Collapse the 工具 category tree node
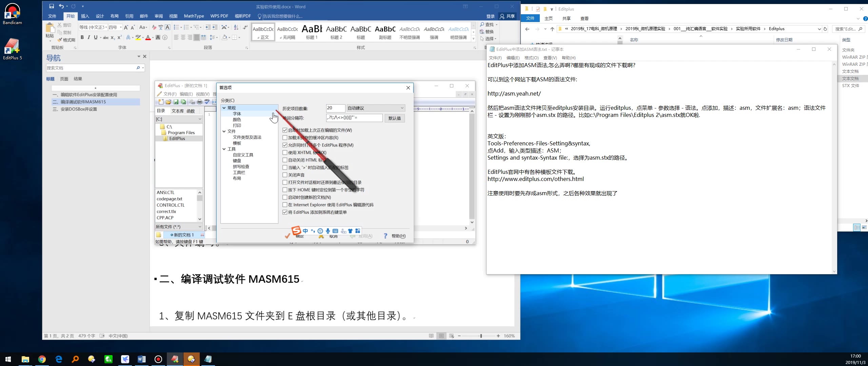Screen dimensions: 868x366 [224, 149]
